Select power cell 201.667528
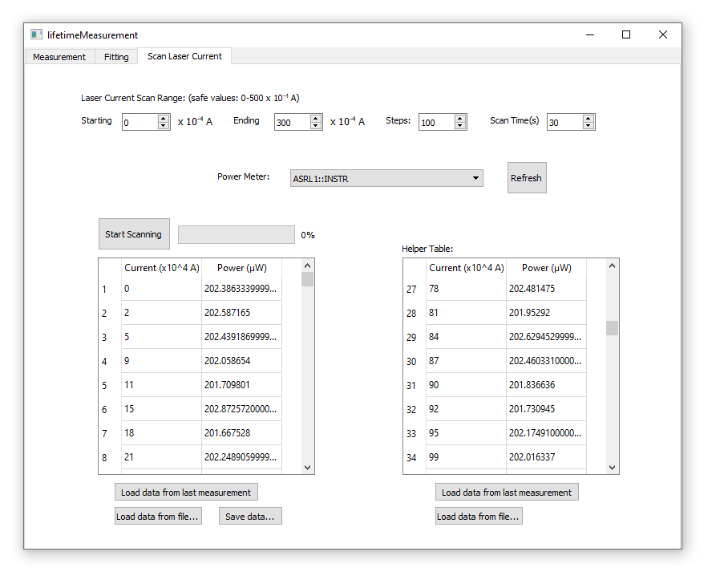Screen dimensions: 716x588 coord(241,432)
